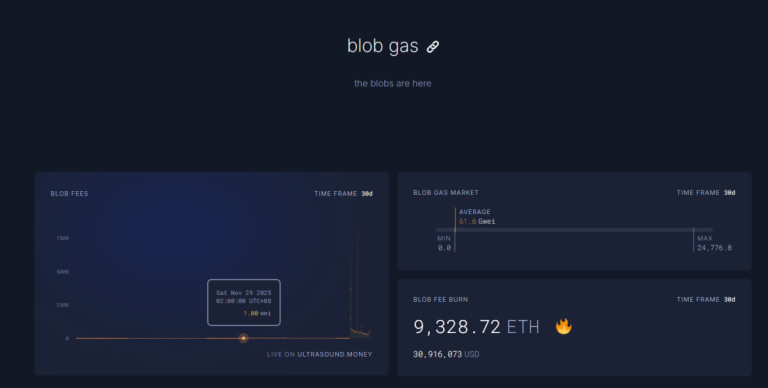Select the highlighted orange data point on chart

[x=243, y=338]
